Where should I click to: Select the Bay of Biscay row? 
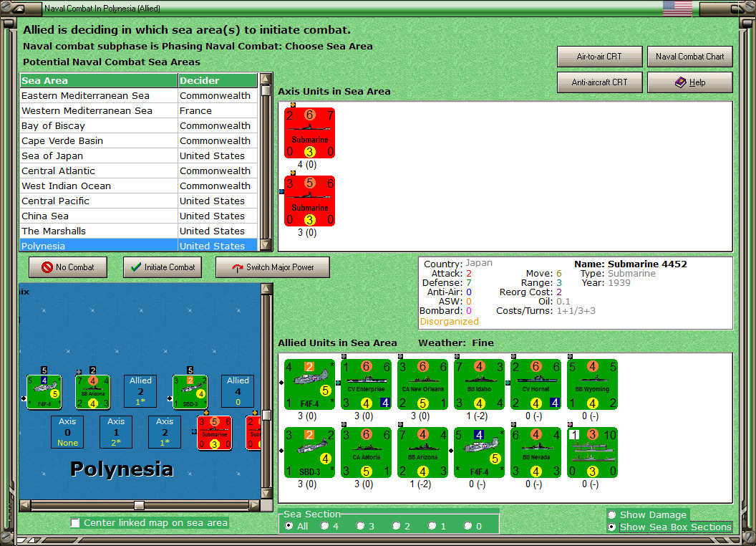click(138, 125)
